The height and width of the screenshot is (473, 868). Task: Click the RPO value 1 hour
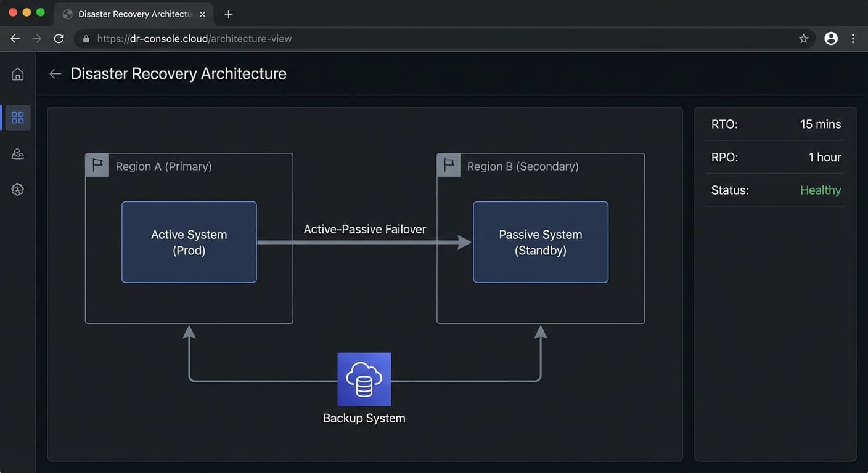(x=825, y=157)
